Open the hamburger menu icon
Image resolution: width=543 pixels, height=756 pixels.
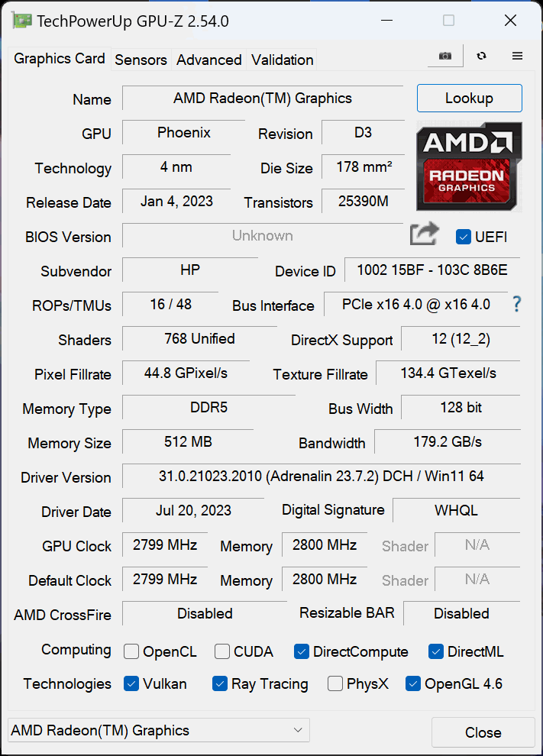(517, 56)
